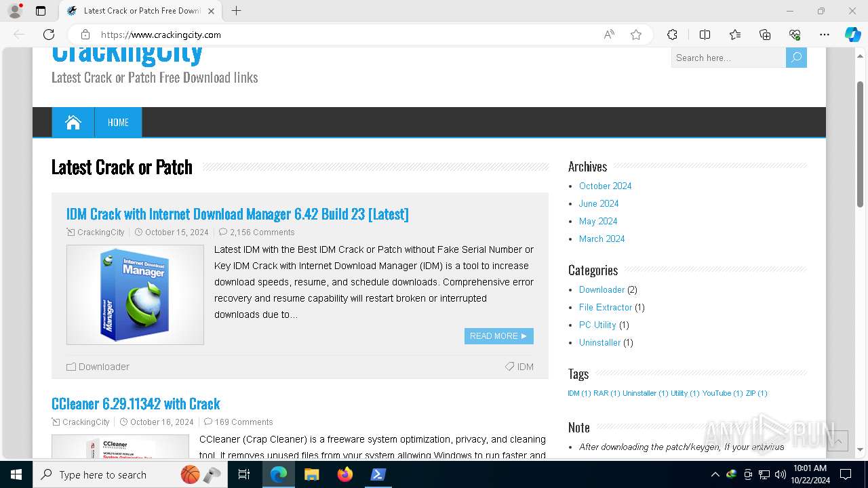Show hidden tray icons chevron
868x488 pixels.
point(715,474)
